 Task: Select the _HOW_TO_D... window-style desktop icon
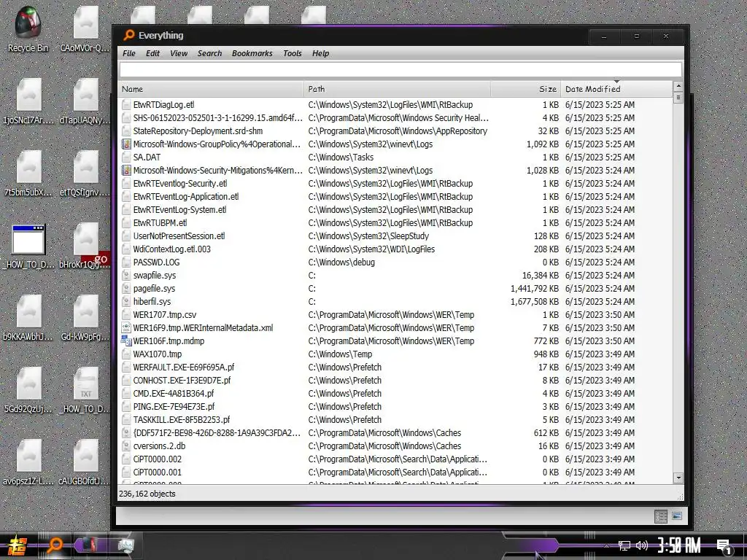28,246
